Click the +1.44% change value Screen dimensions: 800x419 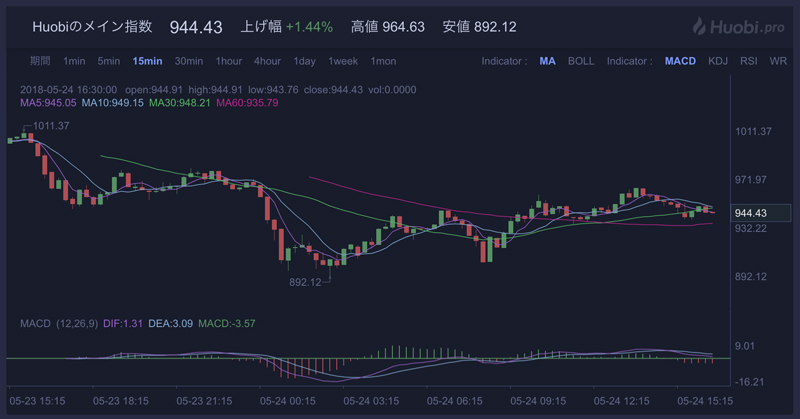(309, 27)
